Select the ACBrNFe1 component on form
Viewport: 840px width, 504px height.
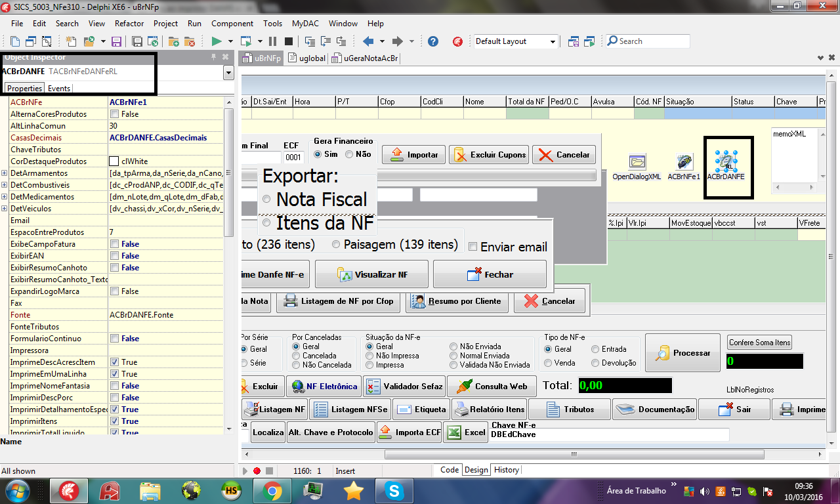684,161
